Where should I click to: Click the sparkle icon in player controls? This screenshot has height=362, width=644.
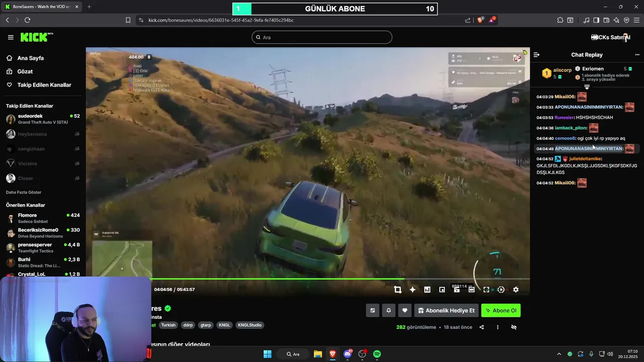tap(413, 290)
